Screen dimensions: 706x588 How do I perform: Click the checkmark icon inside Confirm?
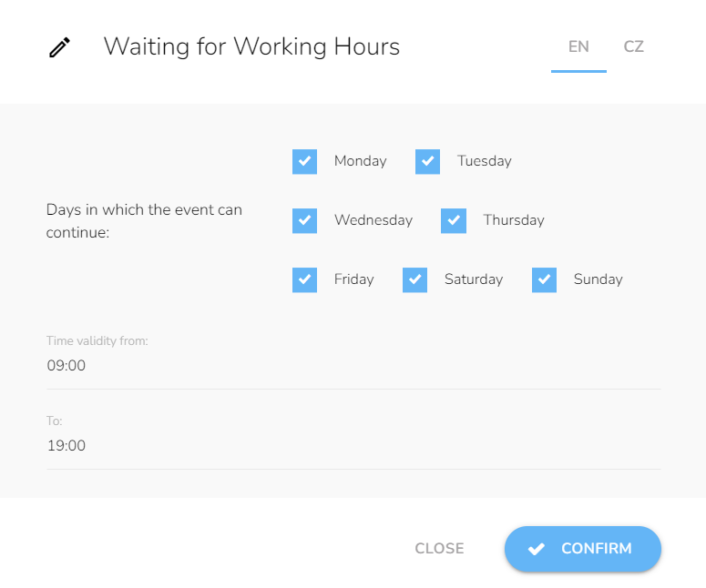click(536, 549)
